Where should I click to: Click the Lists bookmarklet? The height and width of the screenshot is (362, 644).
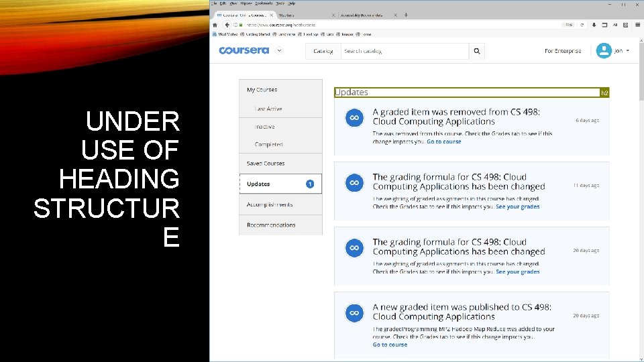pyautogui.click(x=327, y=34)
